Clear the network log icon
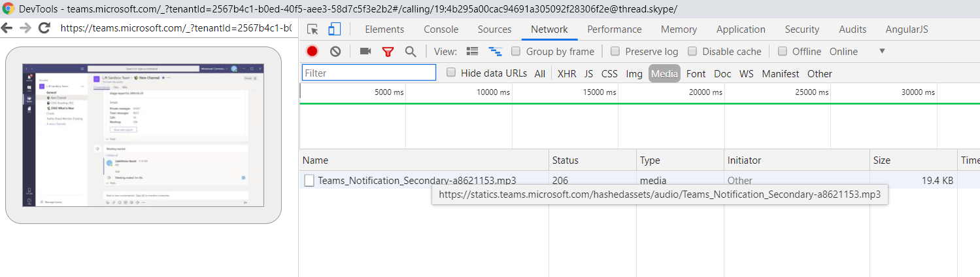The width and height of the screenshot is (980, 277). [335, 51]
